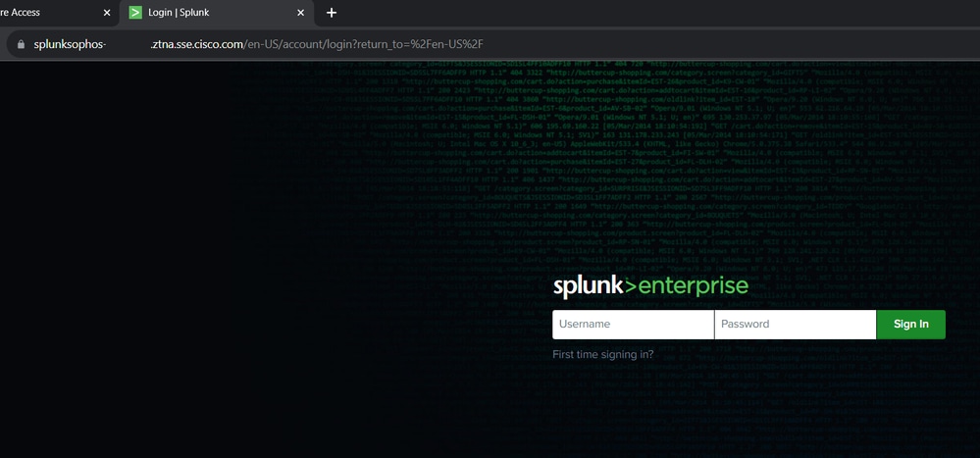Click the splunk>enterprise logo
The height and width of the screenshot is (458, 980).
tap(650, 286)
